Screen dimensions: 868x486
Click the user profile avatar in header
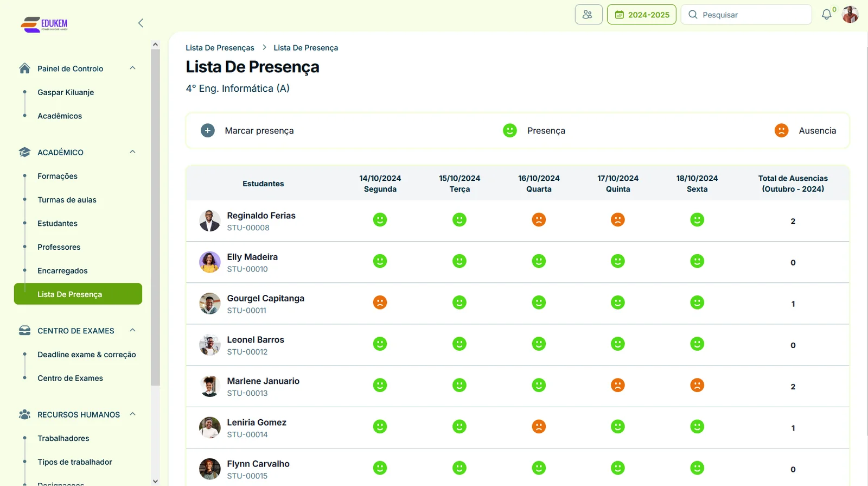coord(850,15)
